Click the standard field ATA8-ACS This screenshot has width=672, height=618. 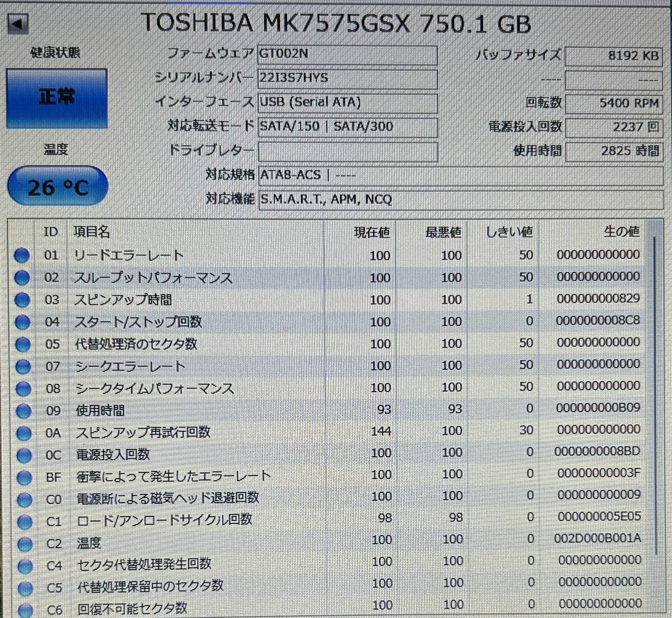point(460,175)
